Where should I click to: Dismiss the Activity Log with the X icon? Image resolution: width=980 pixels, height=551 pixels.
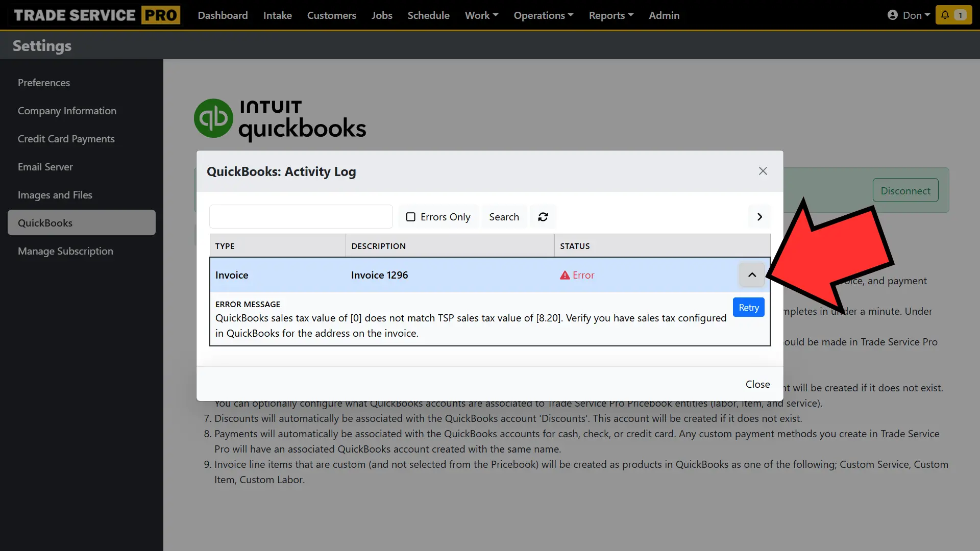763,171
